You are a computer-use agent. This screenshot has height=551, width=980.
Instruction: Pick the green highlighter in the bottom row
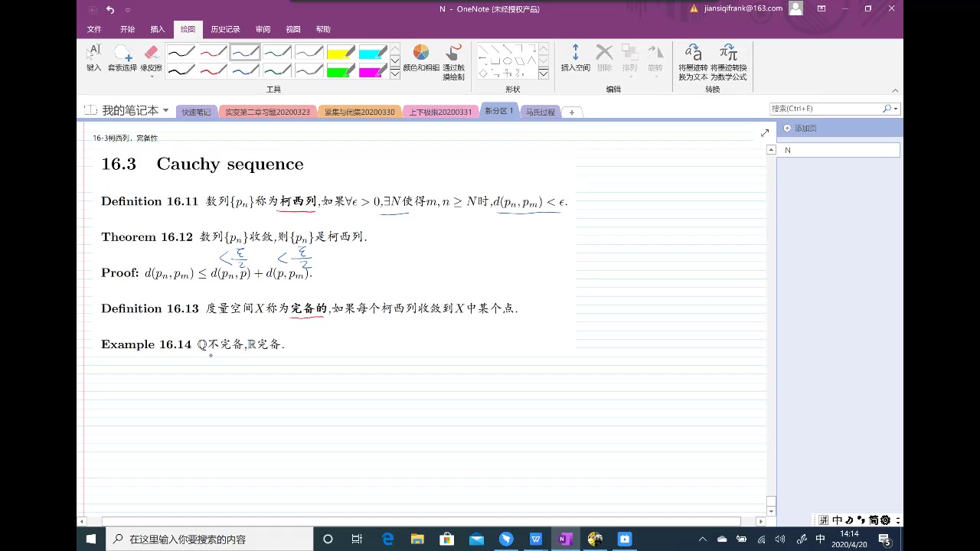(341, 70)
